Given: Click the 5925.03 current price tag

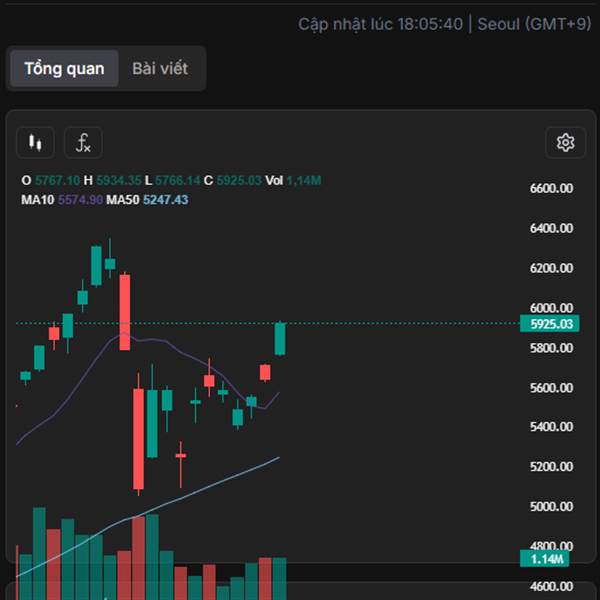Looking at the screenshot, I should [551, 324].
